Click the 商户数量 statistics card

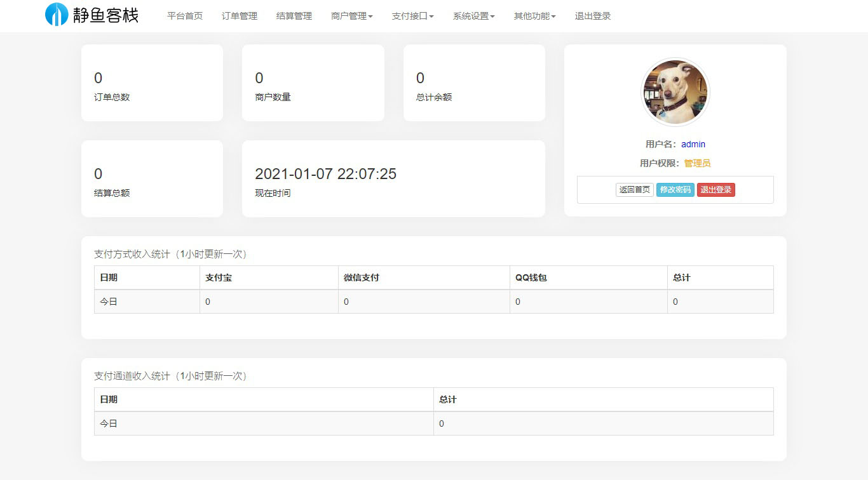click(x=313, y=83)
